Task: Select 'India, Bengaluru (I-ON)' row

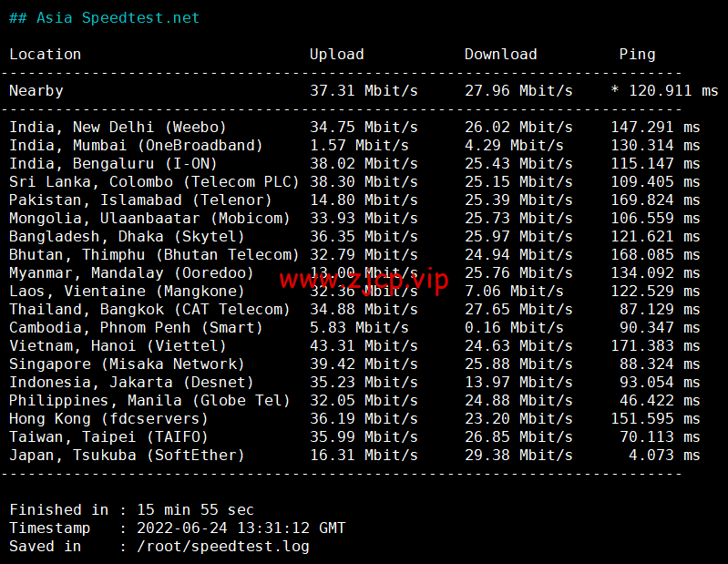Action: (354, 163)
